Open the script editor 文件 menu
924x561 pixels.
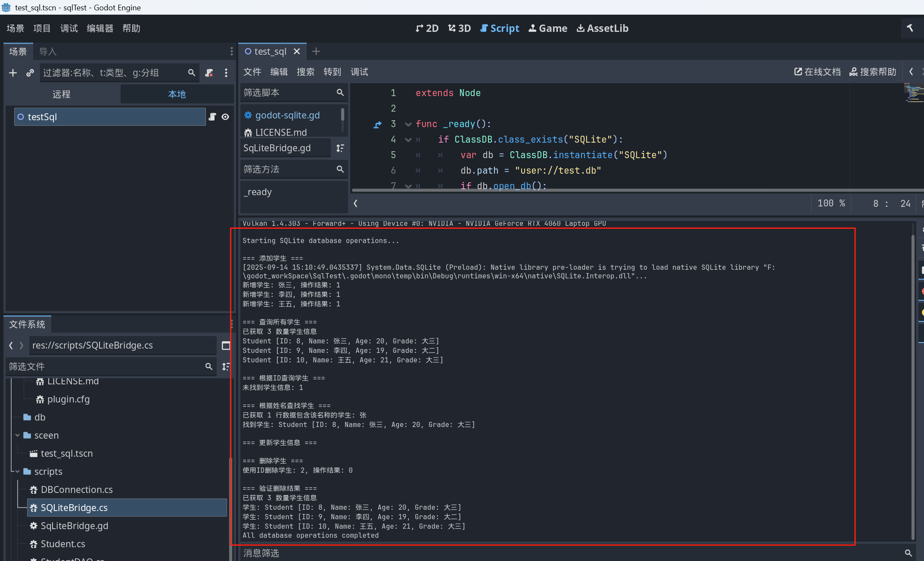click(252, 72)
